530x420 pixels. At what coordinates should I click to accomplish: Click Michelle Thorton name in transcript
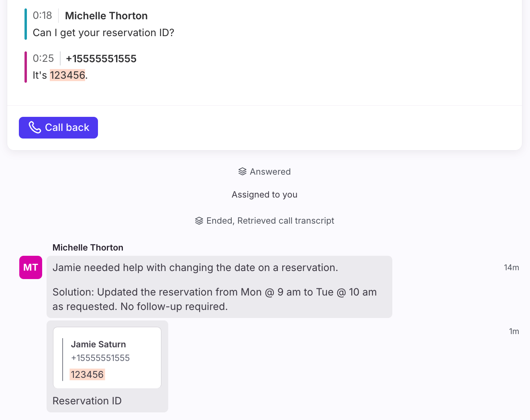106,16
